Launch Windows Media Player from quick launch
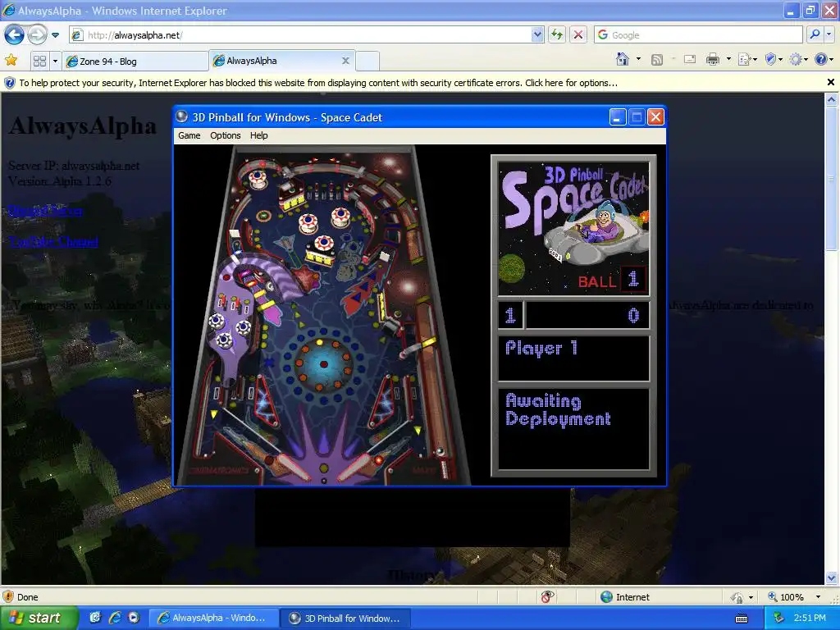Screen dimensions: 840x630 point(134,618)
